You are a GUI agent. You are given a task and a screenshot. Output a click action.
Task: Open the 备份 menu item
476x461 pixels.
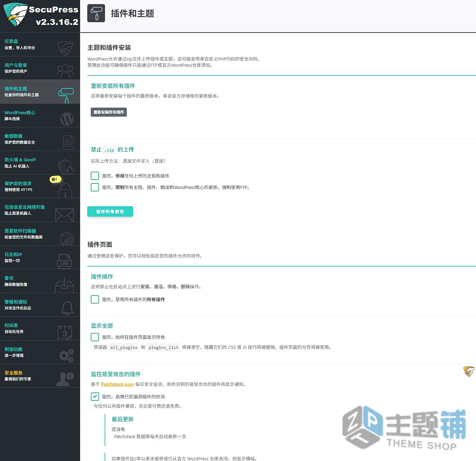(40, 281)
